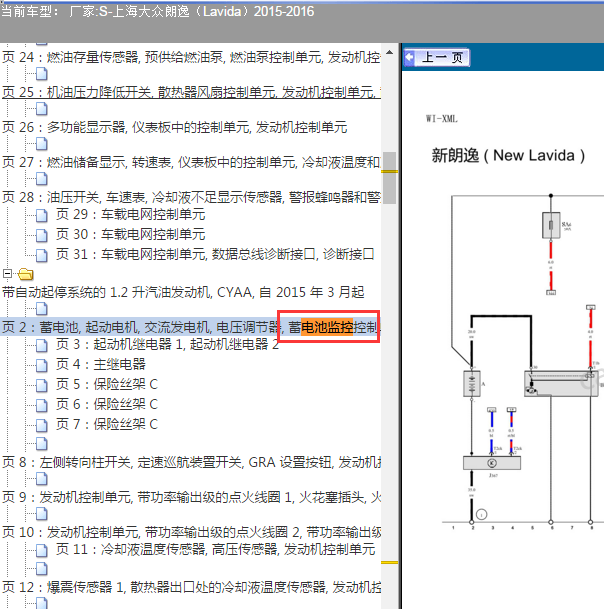Open 页 3 起动机继电器 1 entry

coord(167,344)
